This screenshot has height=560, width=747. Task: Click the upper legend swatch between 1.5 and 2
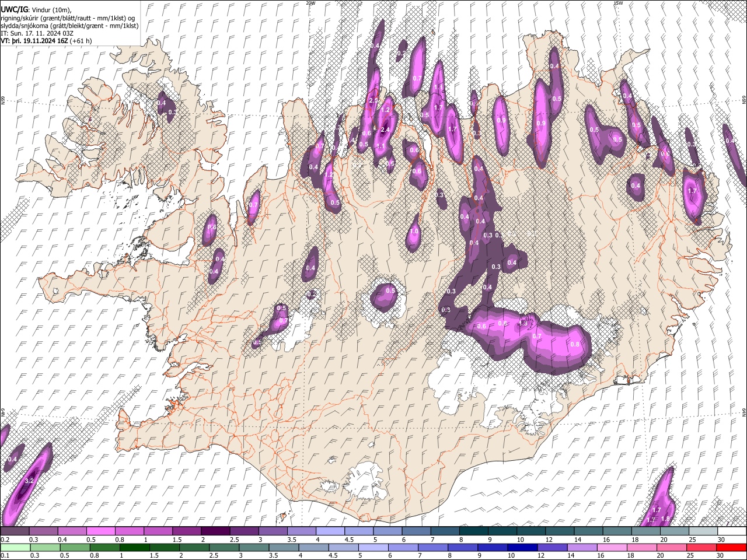[186, 531]
